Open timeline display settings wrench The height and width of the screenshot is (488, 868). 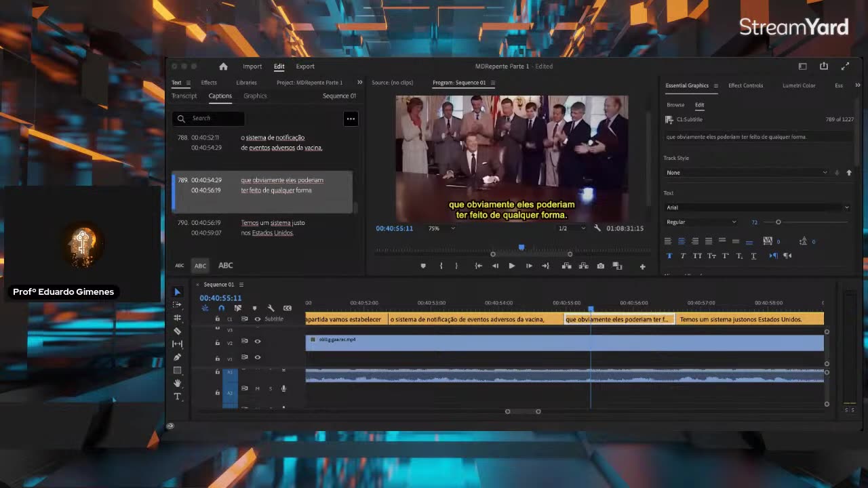[271, 308]
